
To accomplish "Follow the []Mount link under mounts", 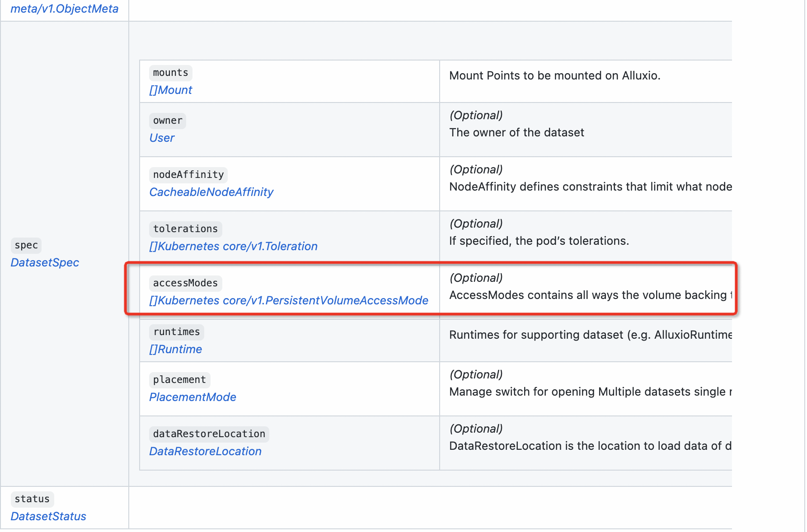I will point(170,90).
